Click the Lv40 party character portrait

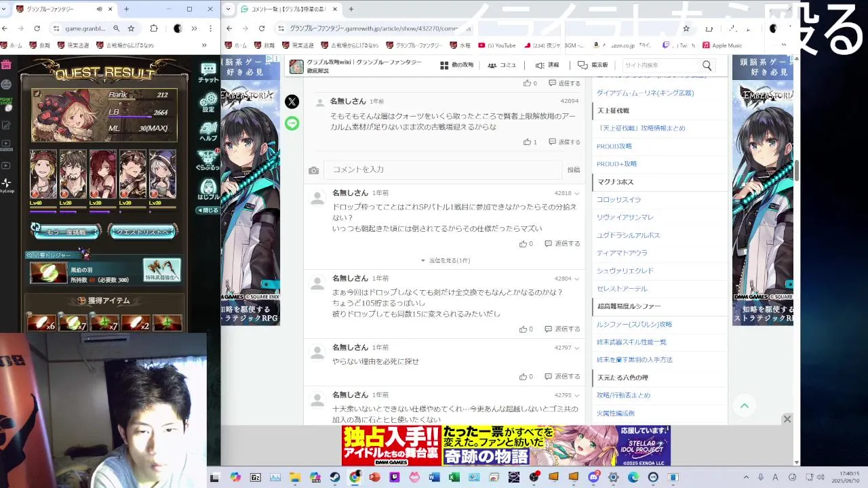click(43, 176)
